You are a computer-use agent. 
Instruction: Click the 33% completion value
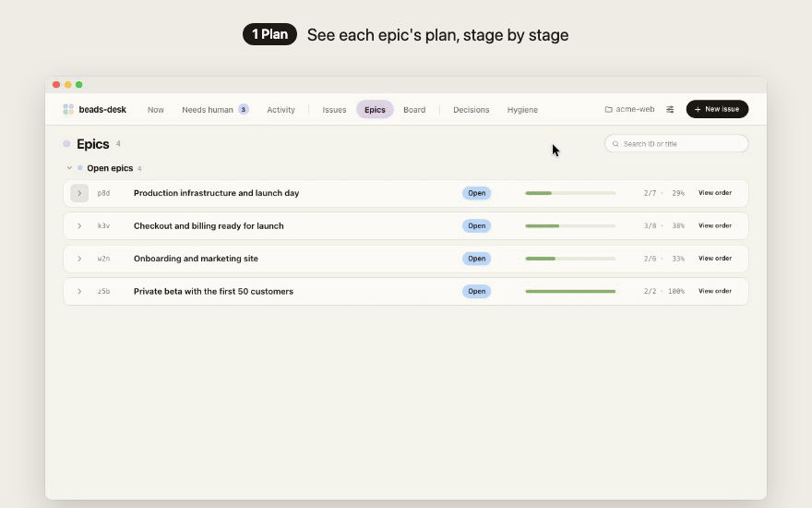[678, 259]
